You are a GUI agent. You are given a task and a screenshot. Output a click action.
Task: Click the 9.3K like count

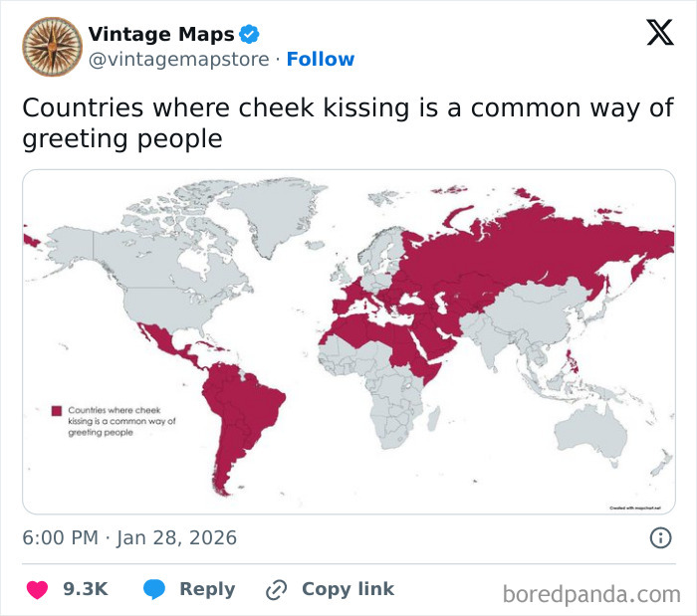click(x=85, y=589)
